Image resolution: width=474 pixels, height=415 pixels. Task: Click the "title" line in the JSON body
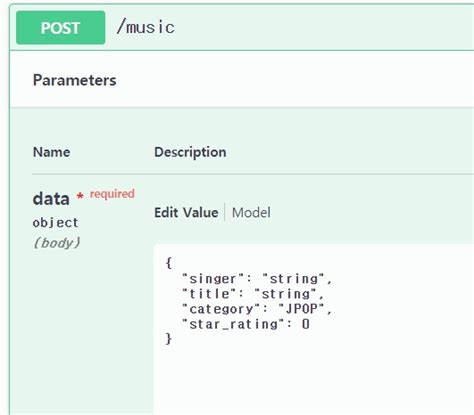tap(252, 294)
